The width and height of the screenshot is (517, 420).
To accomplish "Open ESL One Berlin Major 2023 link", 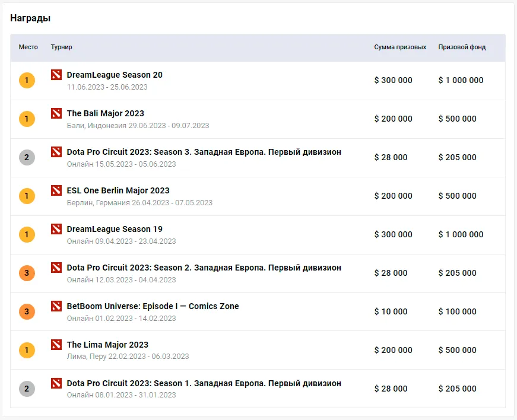I will click(x=118, y=191).
